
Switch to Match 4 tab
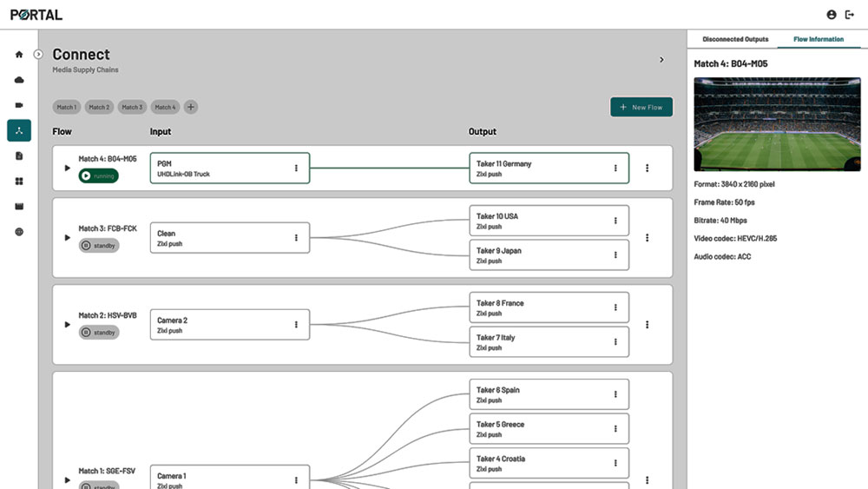[x=165, y=107]
